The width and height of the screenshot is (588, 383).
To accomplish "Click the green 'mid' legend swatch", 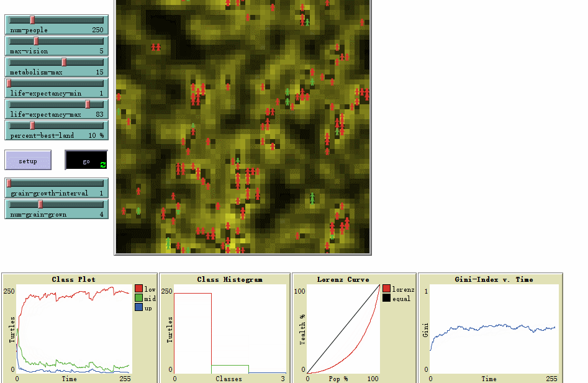I will point(138,298).
